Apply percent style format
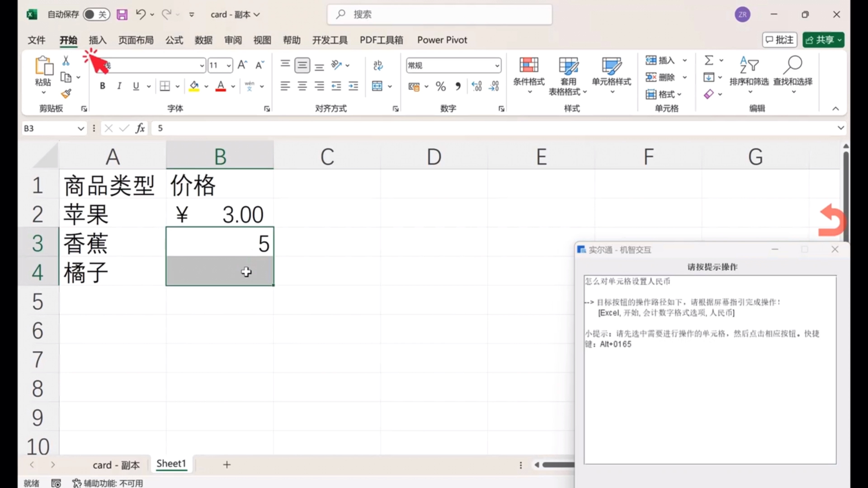The image size is (868, 488). [441, 87]
